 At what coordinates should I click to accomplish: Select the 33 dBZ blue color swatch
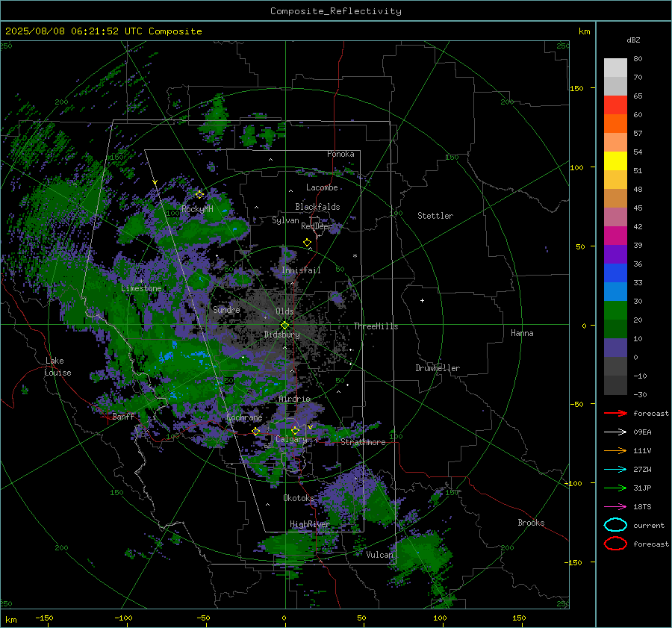(615, 273)
